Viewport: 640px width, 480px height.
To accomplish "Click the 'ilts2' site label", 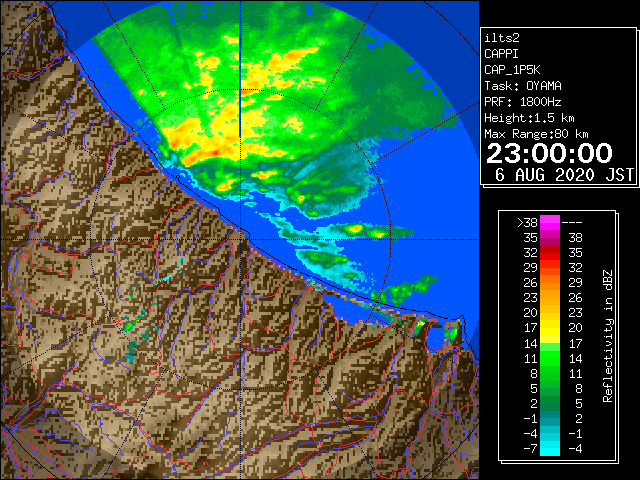I will [502, 38].
